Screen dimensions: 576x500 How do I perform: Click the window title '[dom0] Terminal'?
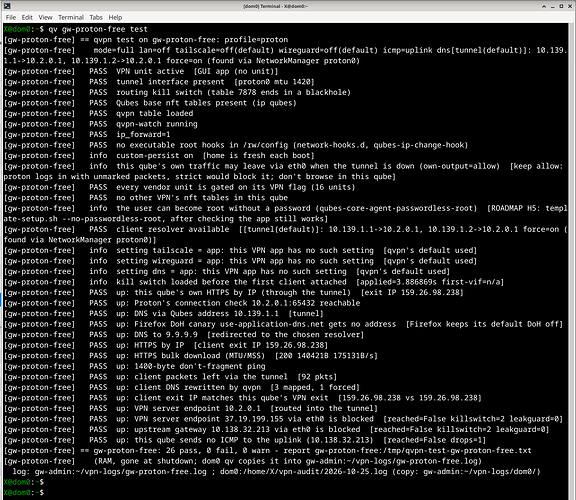tap(276, 6)
